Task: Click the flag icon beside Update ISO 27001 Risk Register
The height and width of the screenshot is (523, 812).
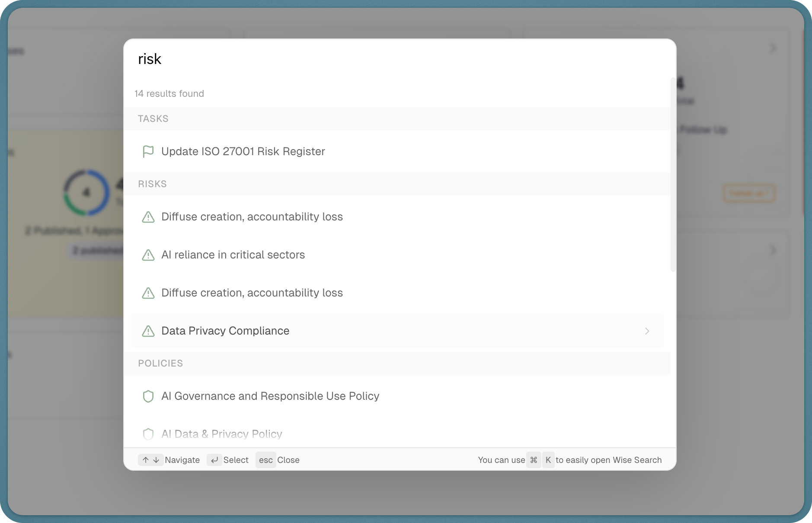Action: point(148,152)
